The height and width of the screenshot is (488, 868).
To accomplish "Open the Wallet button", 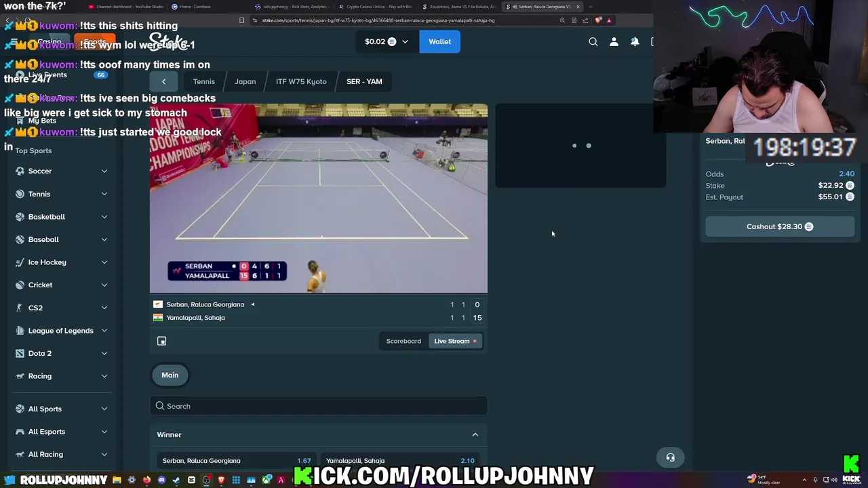I will [439, 41].
